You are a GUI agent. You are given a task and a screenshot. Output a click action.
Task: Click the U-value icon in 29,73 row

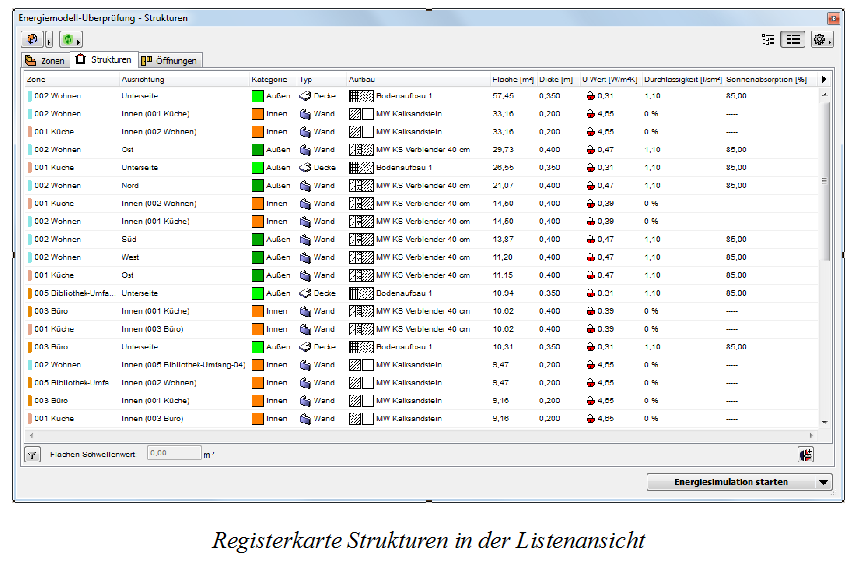tap(591, 150)
